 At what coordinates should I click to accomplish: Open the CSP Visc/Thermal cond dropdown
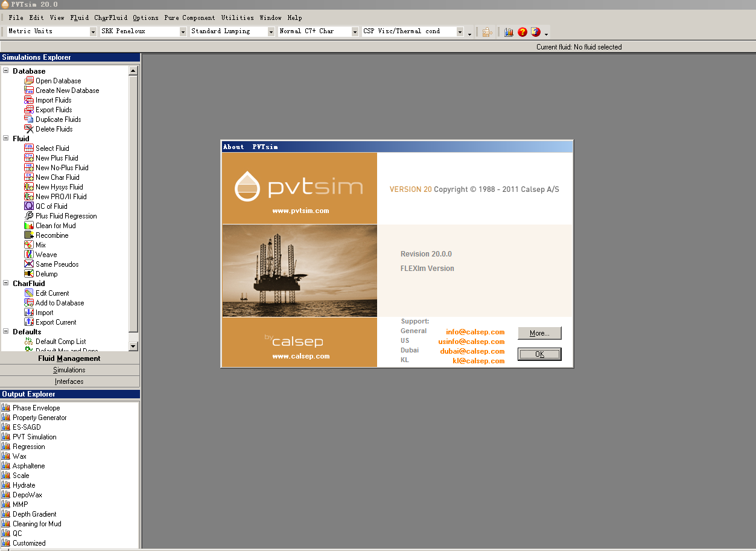pyautogui.click(x=460, y=31)
